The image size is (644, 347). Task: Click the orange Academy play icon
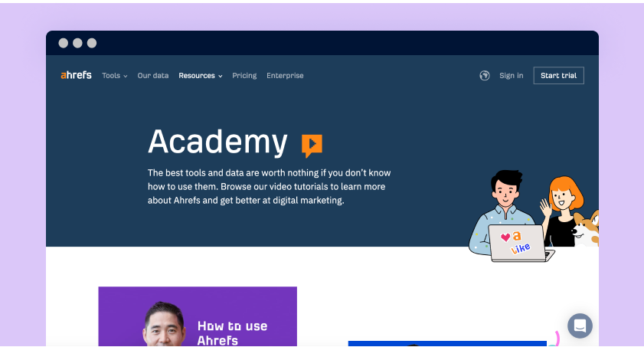pos(312,146)
